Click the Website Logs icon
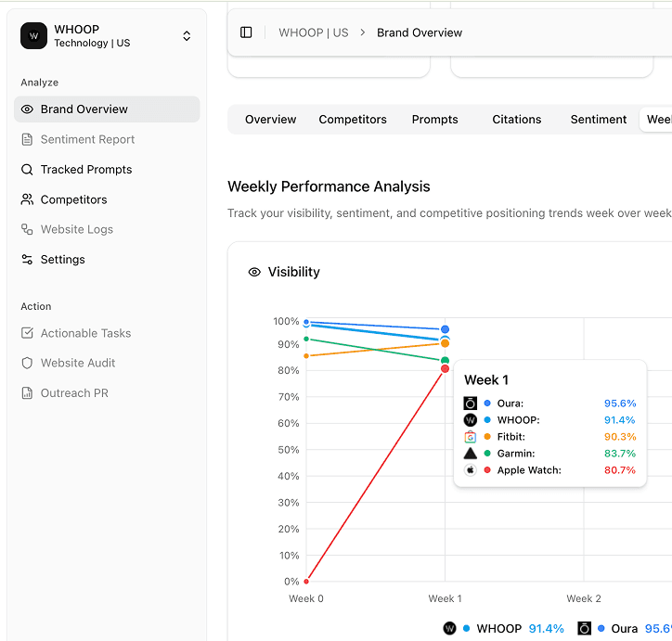672x641 pixels. pos(27,229)
